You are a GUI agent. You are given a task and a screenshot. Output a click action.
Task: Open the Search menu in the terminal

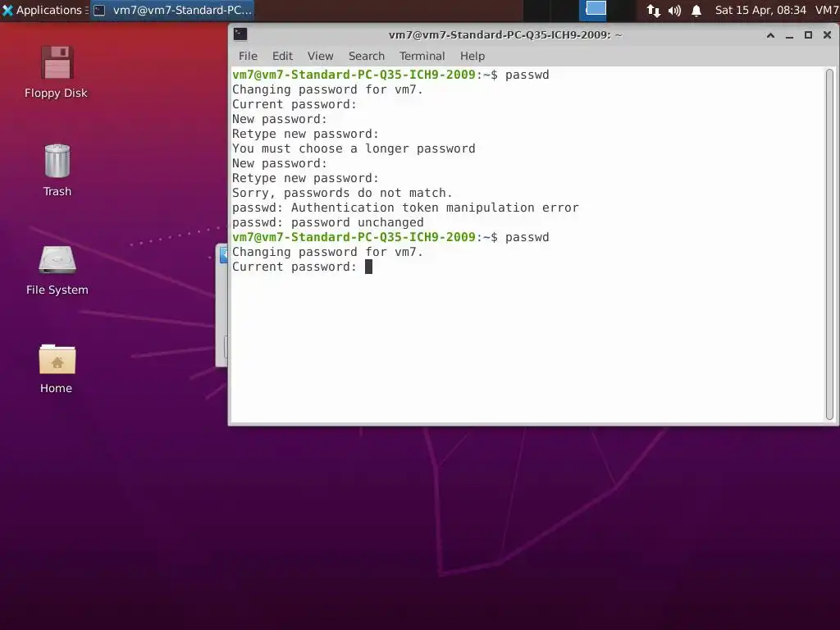pyautogui.click(x=367, y=56)
